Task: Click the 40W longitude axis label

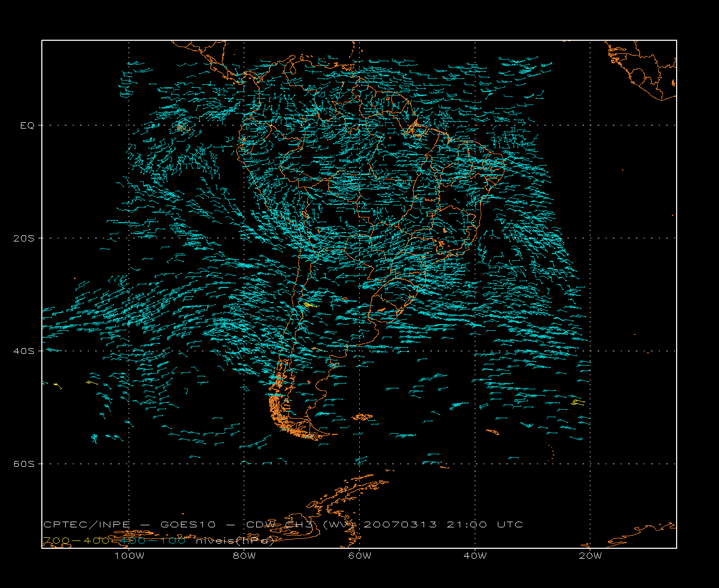Action: [x=475, y=556]
